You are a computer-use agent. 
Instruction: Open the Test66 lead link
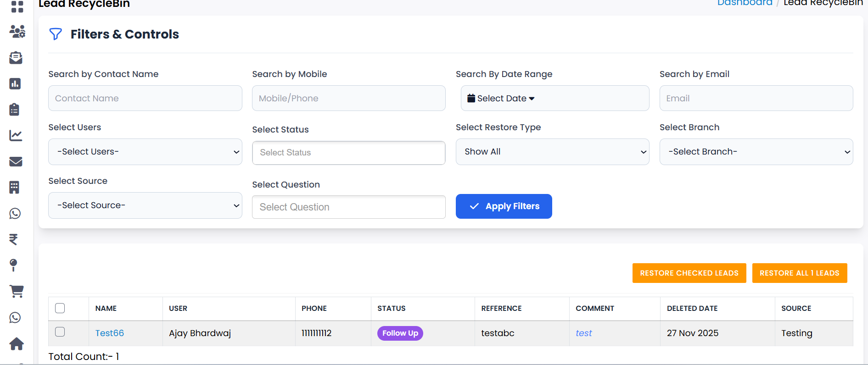110,333
